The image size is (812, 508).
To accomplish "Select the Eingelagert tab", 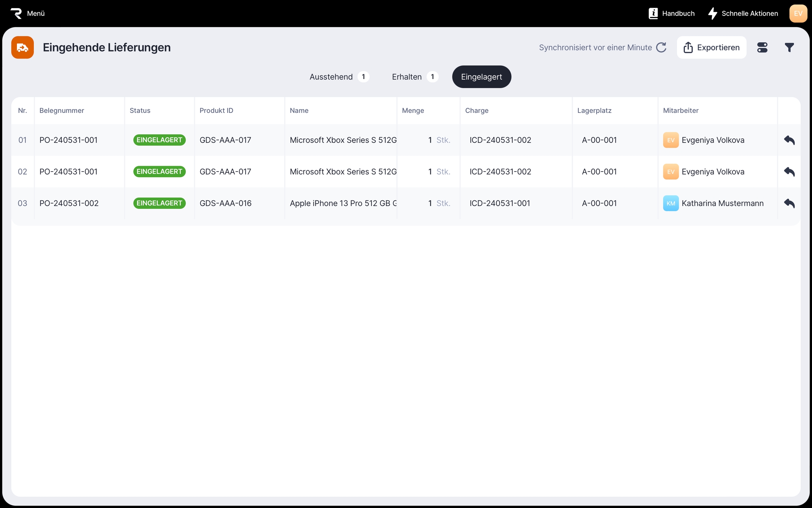I will click(x=481, y=77).
